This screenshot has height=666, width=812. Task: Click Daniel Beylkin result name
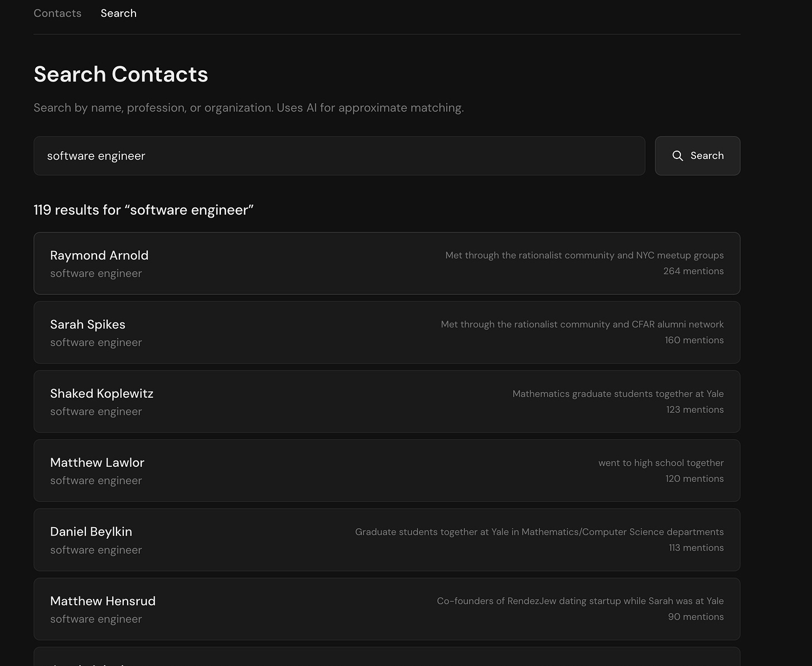pyautogui.click(x=91, y=532)
